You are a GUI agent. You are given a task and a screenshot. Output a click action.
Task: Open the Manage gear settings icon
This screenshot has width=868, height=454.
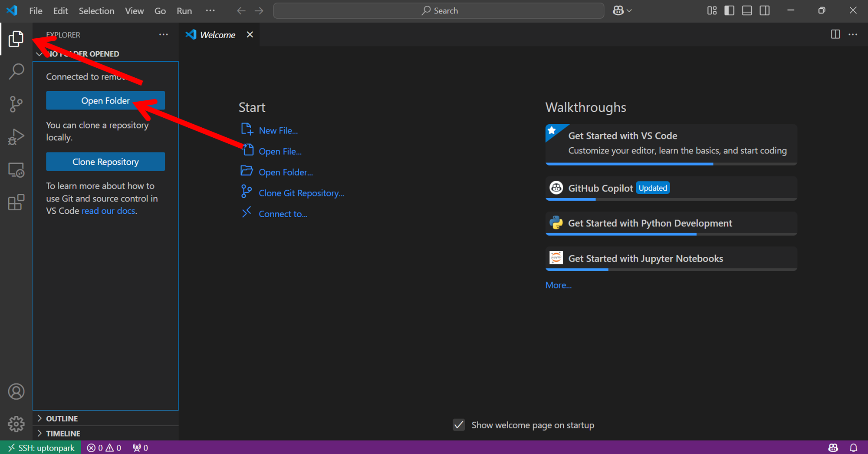point(16,424)
